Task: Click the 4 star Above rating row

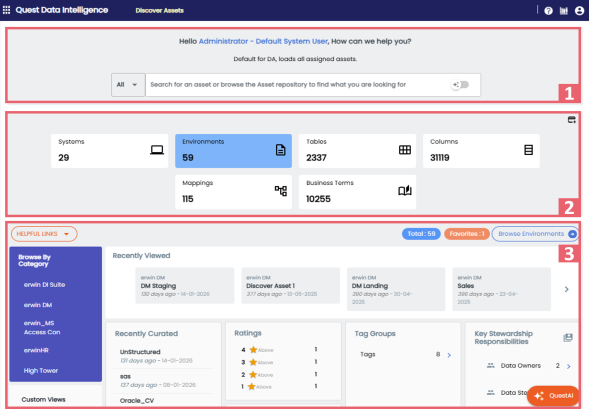Action: [279, 350]
